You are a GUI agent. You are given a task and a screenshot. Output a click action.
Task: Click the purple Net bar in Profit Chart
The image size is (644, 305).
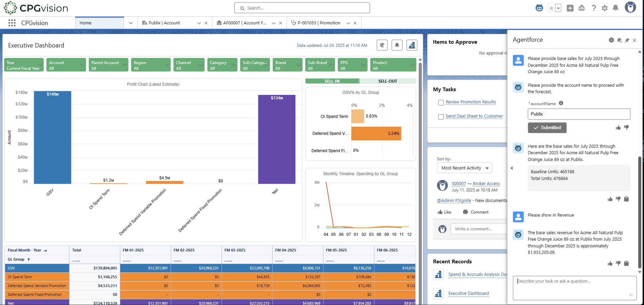[x=277, y=140]
